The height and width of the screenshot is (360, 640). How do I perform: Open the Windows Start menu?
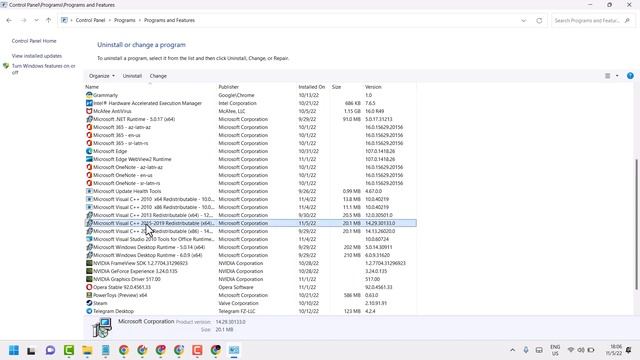(13, 350)
